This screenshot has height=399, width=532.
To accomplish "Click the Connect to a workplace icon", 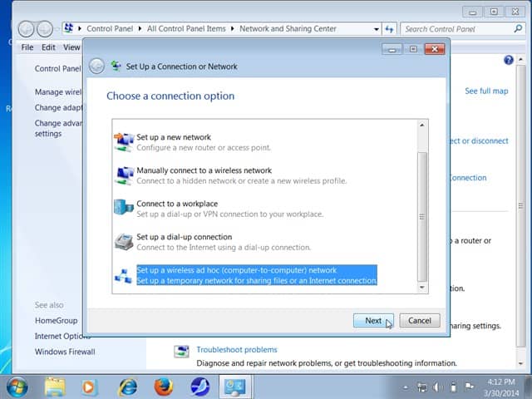I will click(x=123, y=209).
